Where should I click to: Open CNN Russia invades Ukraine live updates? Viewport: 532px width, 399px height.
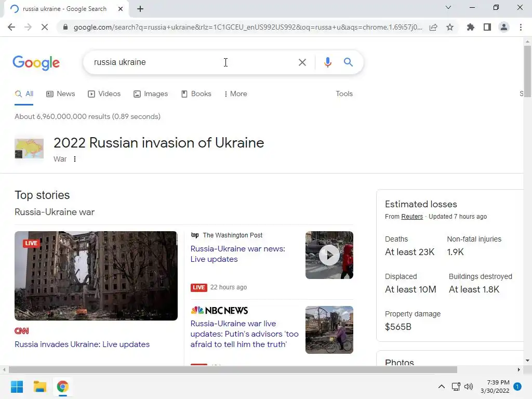[82, 344]
